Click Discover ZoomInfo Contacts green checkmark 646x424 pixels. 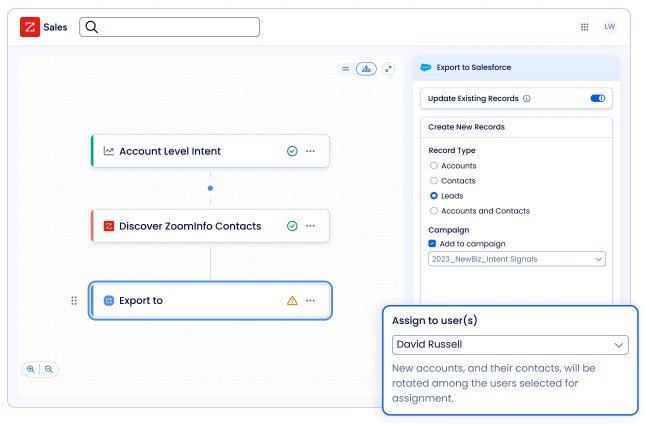pos(292,226)
